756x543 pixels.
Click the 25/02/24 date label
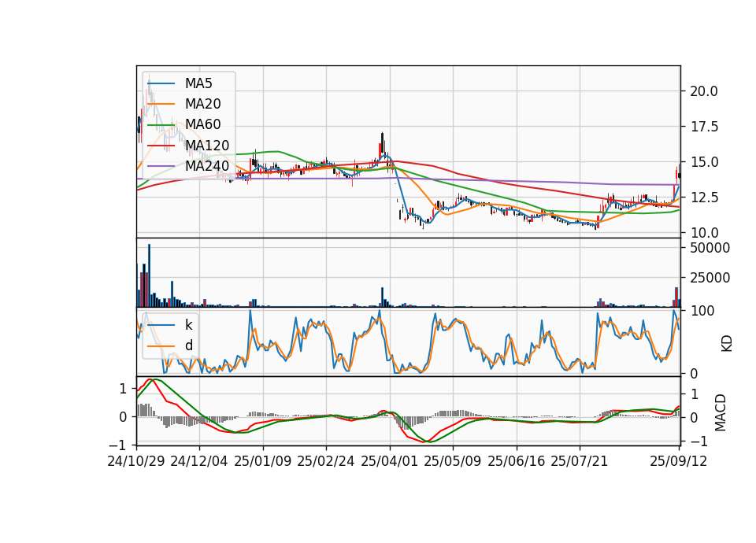pyautogui.click(x=326, y=462)
